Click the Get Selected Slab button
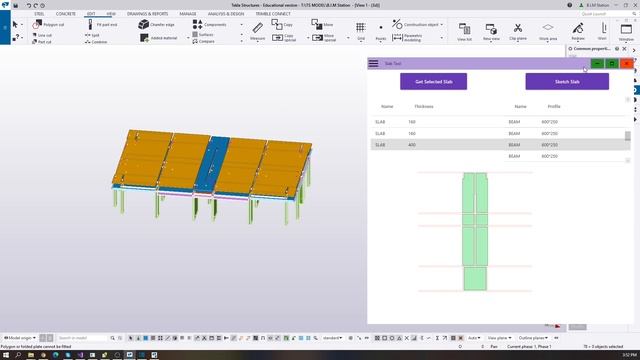This screenshot has width=640, height=360. [x=433, y=82]
